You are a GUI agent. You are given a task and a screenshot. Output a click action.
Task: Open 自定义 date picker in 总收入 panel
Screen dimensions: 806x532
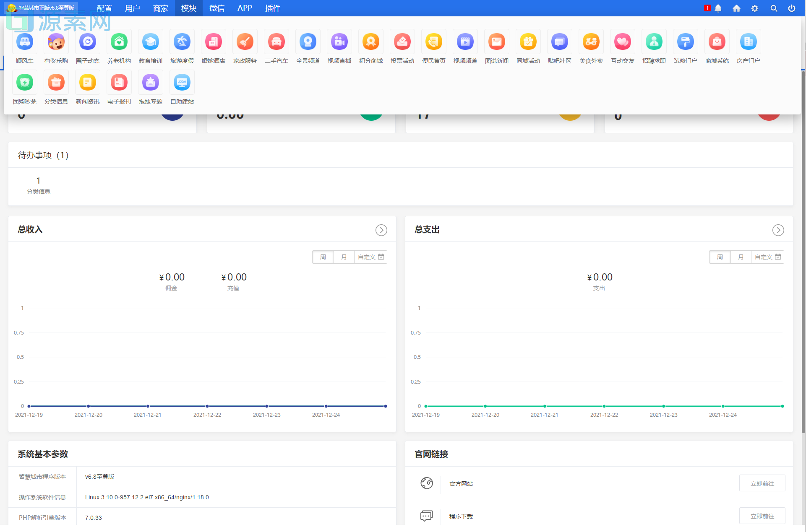click(x=370, y=257)
